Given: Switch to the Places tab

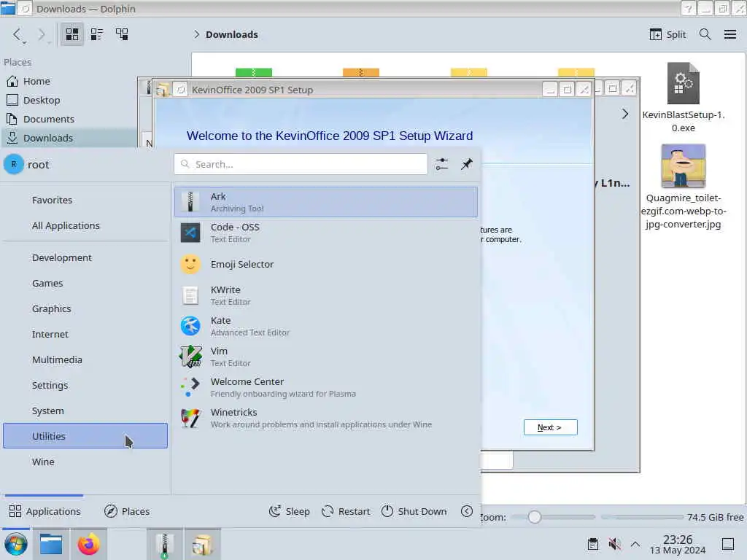Looking at the screenshot, I should 127,511.
